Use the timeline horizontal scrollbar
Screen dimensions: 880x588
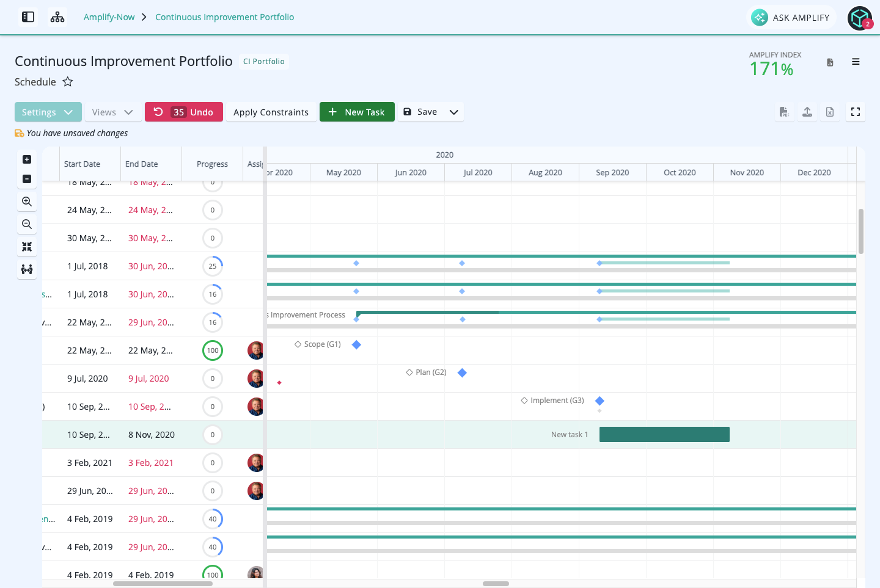(x=496, y=584)
